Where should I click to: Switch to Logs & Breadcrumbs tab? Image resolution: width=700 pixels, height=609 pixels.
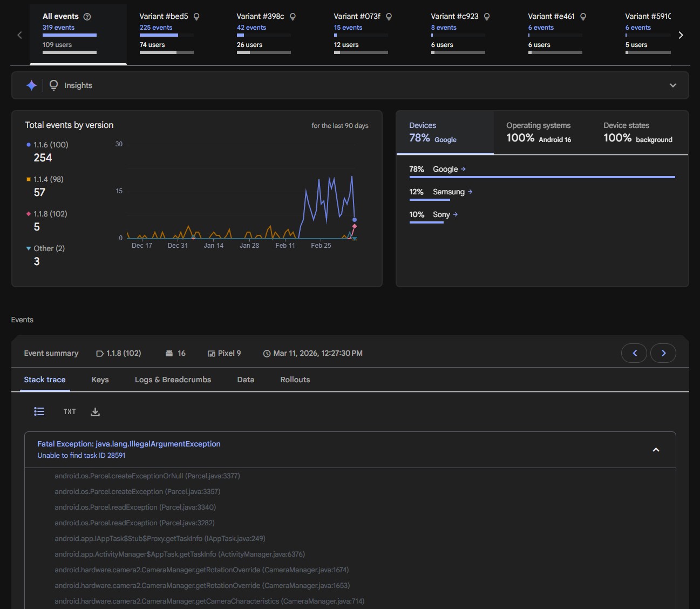coord(173,380)
